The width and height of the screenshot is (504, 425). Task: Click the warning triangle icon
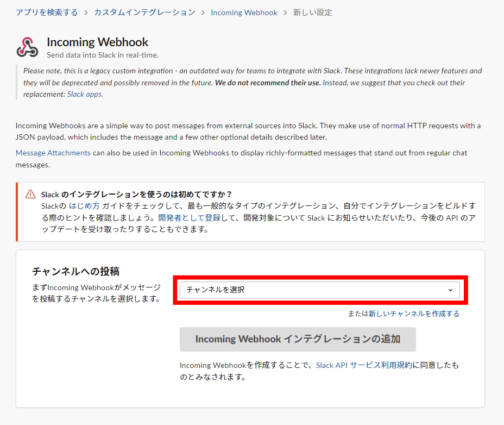pos(30,194)
